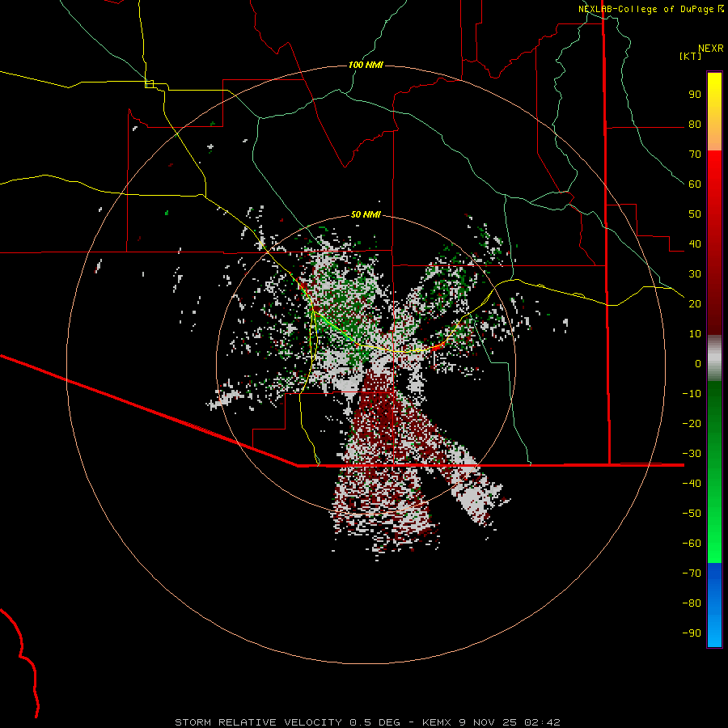The height and width of the screenshot is (728, 728).
Task: Click the -90 value on the velocity scale
Action: pos(692,633)
